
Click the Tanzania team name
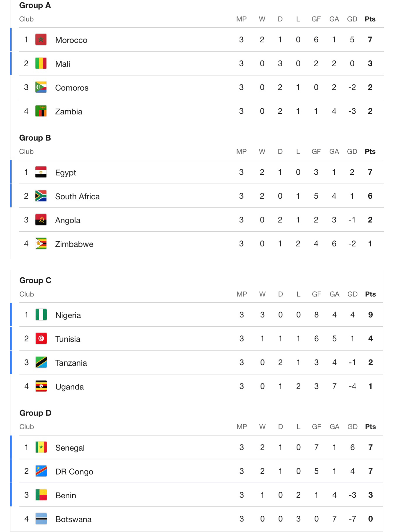point(71,363)
